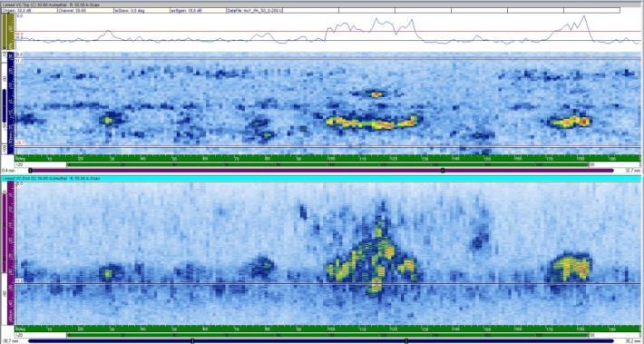Click the middle handle on the purple range slider

tap(443, 170)
